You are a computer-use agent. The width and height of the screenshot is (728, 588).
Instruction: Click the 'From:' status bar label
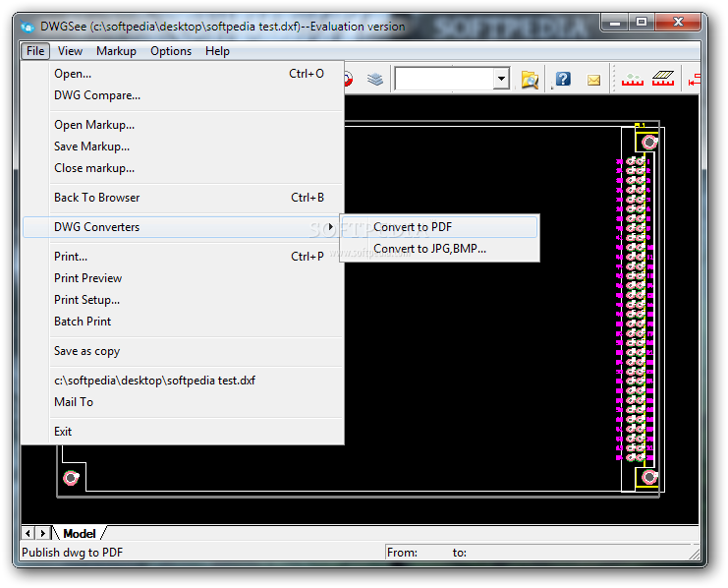[402, 553]
